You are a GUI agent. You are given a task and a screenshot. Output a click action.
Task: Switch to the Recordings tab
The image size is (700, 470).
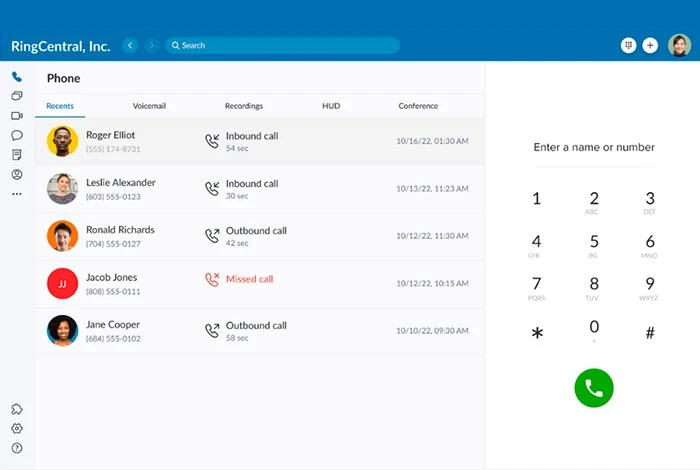click(x=243, y=106)
